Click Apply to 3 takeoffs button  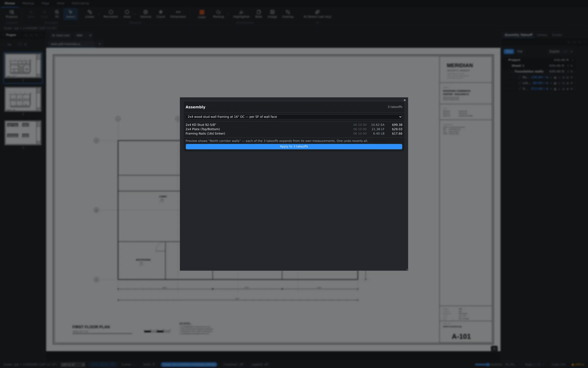click(294, 146)
